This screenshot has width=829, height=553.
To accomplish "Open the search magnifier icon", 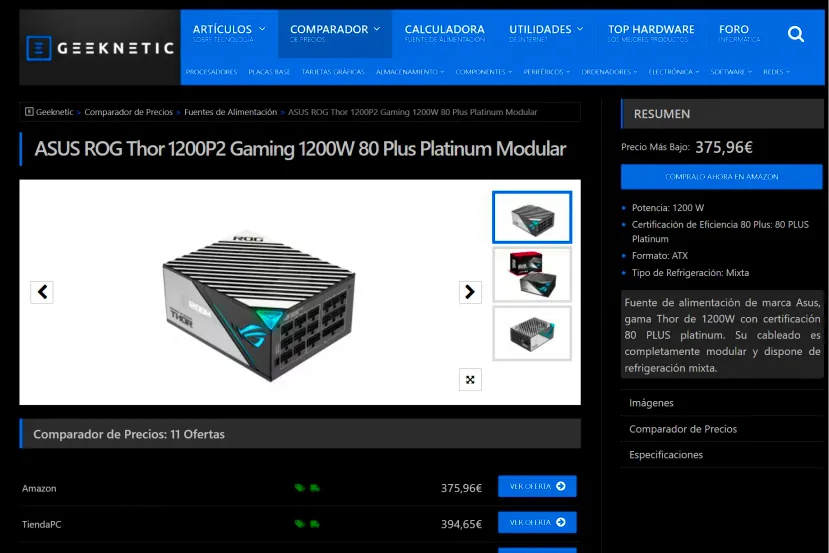I will pos(795,34).
